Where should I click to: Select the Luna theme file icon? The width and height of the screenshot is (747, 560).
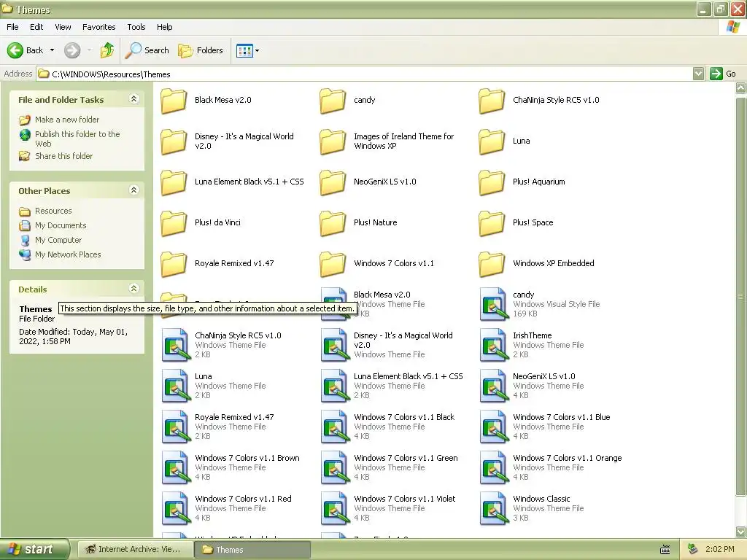point(175,386)
